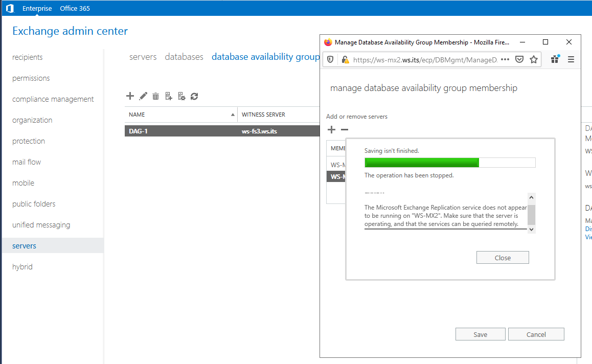
Task: Remove server with minus icon in dialog
Action: pos(345,129)
